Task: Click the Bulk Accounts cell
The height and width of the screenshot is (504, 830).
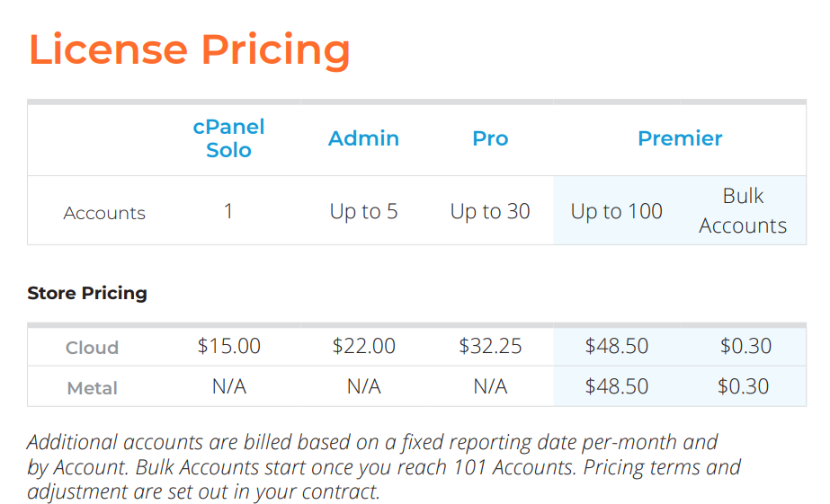Action: coord(743,210)
